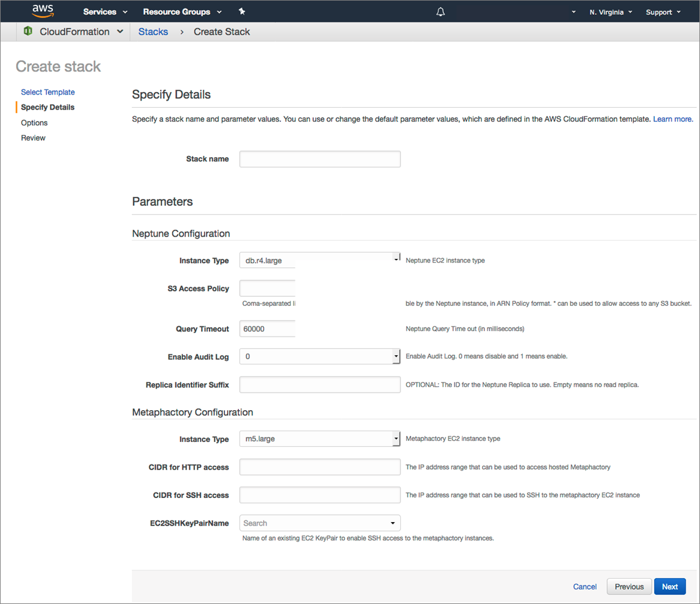Open the Learn more link

point(673,119)
